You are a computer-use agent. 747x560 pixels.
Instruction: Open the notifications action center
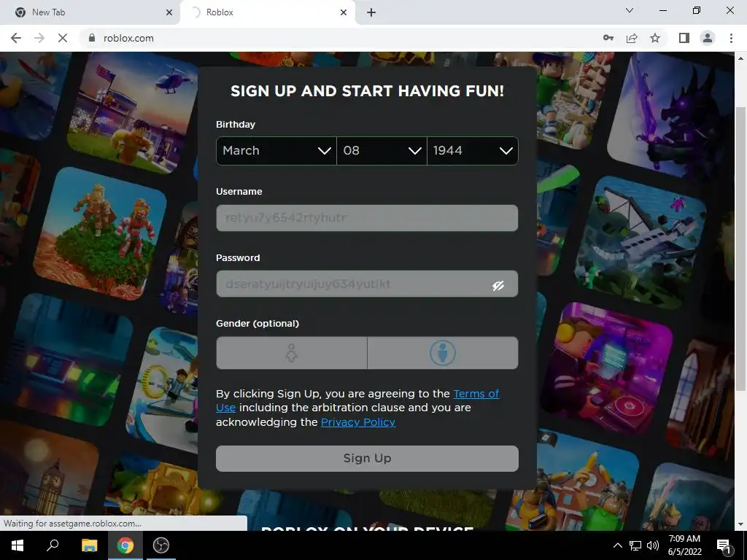click(x=724, y=546)
